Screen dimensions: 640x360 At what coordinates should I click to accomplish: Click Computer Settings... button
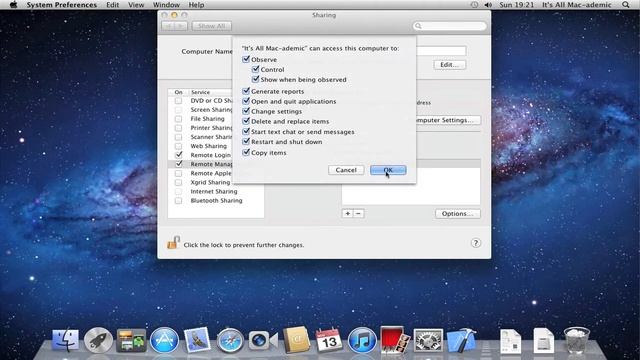[448, 120]
